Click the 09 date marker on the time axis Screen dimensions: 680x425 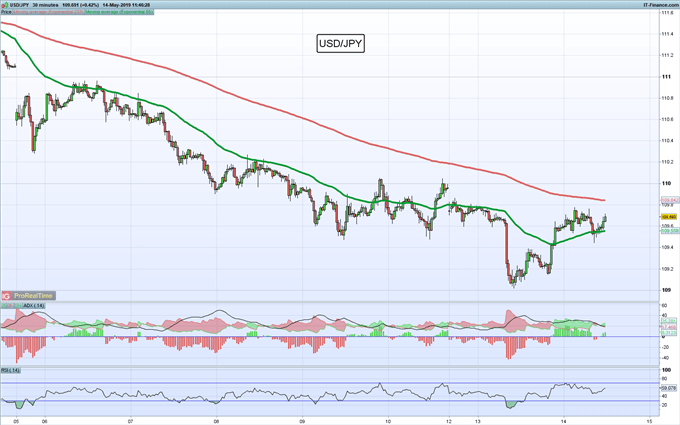(302, 421)
